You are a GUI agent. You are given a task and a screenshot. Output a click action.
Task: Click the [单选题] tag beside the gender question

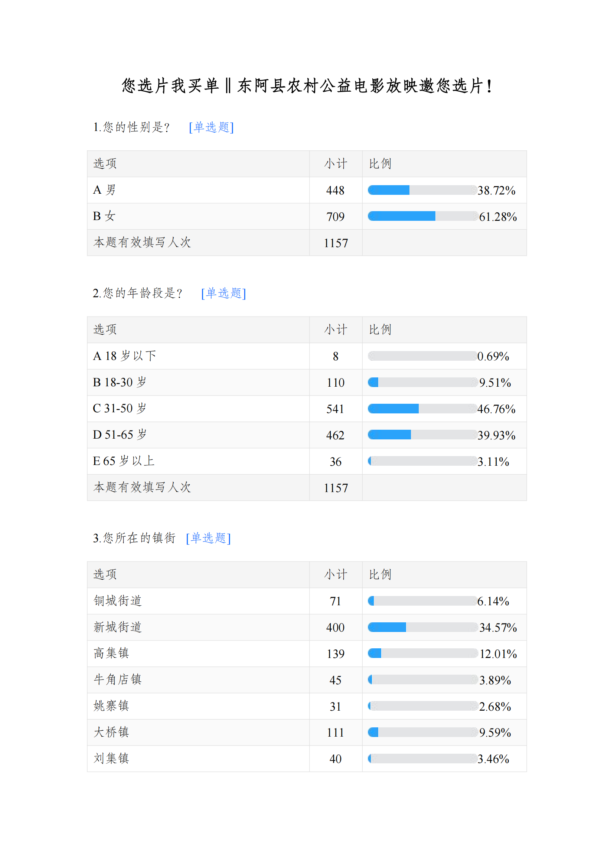coord(211,127)
